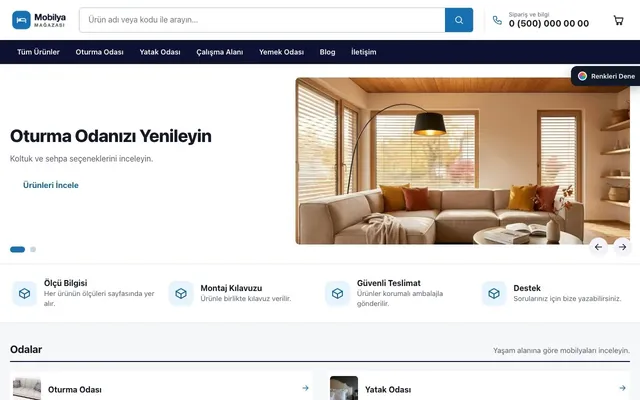Open Yatak Odası in navigation bar

coord(160,52)
